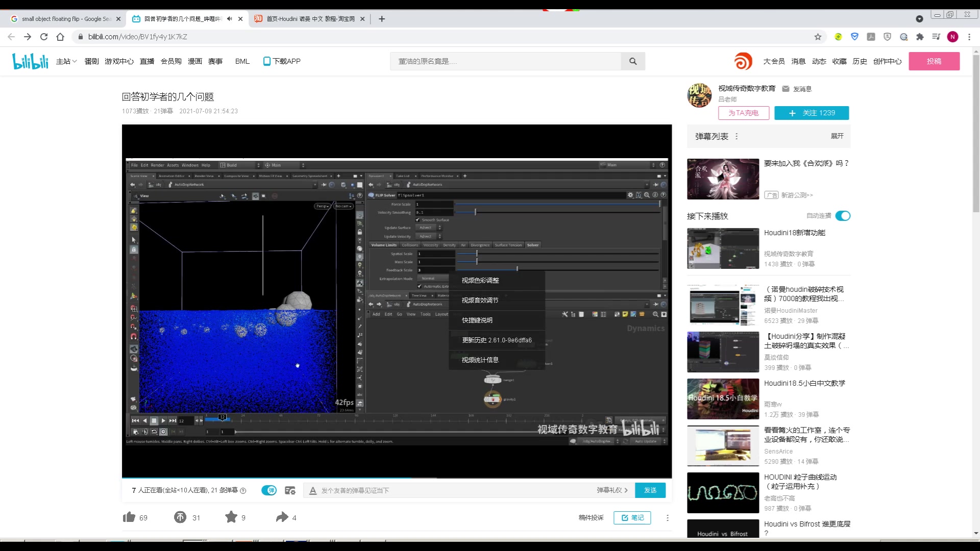Screen dimensions: 980x551
Task: Open 合欢派 advertisement thumbnail
Action: pyautogui.click(x=723, y=179)
